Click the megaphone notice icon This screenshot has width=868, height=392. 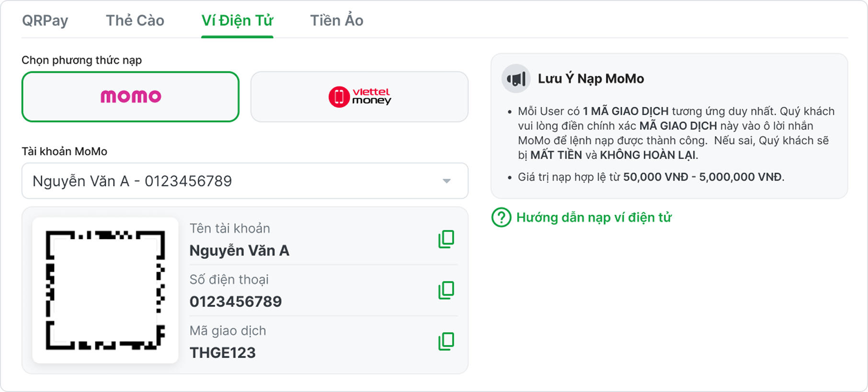coord(516,79)
